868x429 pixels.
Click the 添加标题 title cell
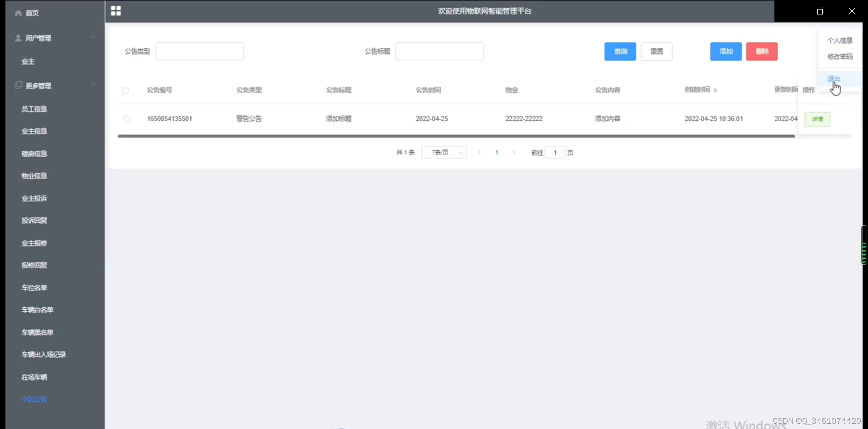(339, 119)
